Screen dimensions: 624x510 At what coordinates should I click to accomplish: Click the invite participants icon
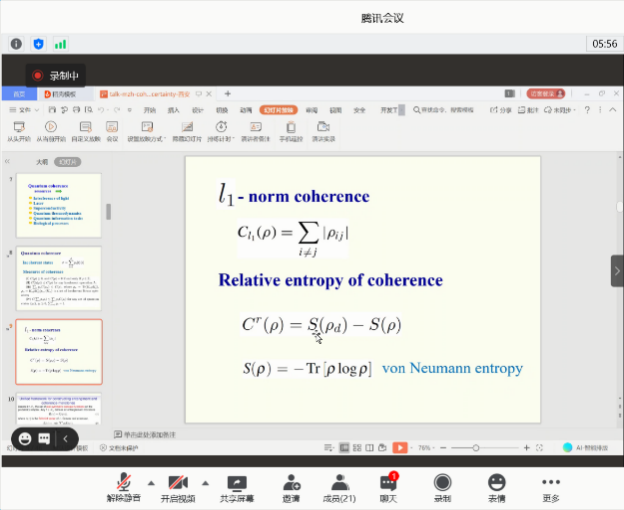click(291, 486)
